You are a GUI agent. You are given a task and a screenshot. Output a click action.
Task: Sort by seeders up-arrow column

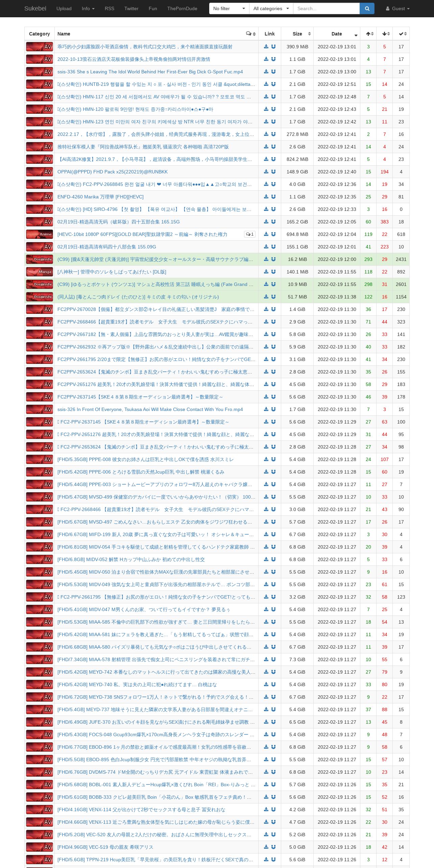coord(368,34)
